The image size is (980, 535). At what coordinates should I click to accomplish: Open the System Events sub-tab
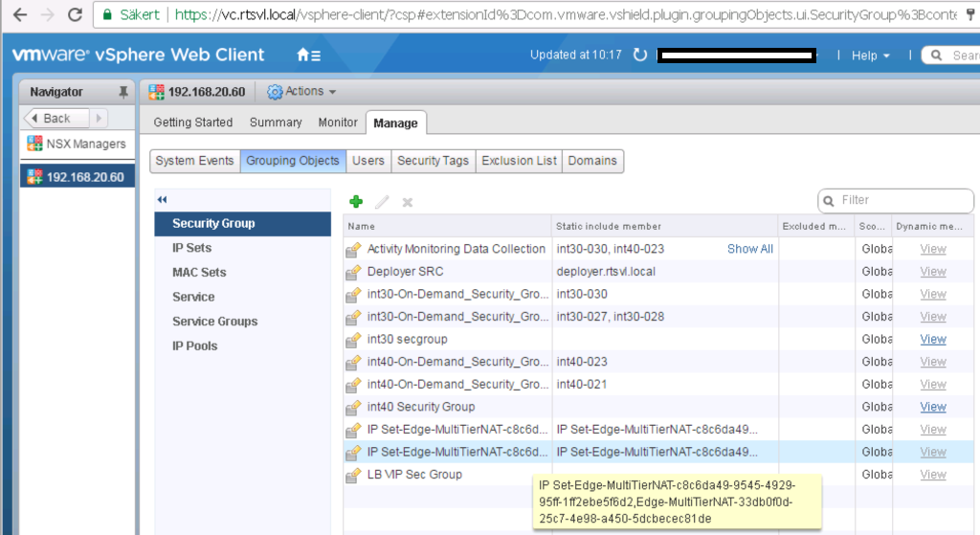pos(194,161)
